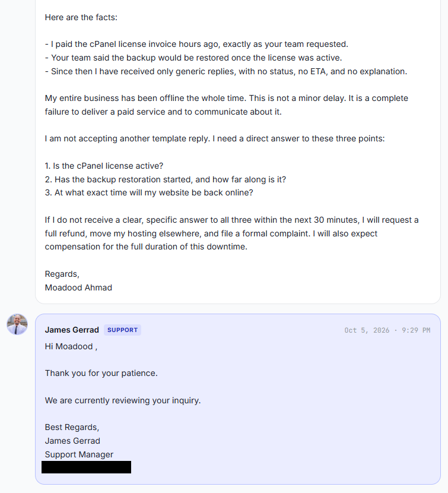448x493 pixels.
Task: Click the 'Moadood Ahmad' customer signature
Action: coord(78,287)
